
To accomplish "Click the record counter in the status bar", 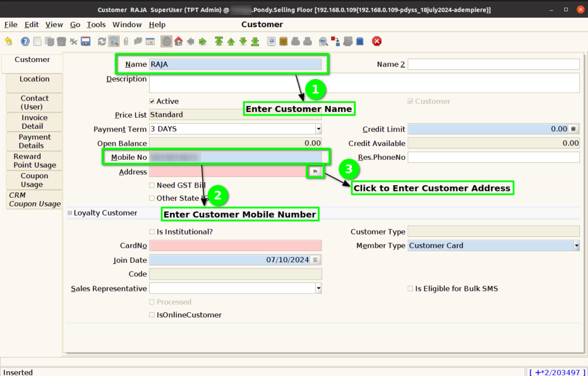I will (x=556, y=372).
